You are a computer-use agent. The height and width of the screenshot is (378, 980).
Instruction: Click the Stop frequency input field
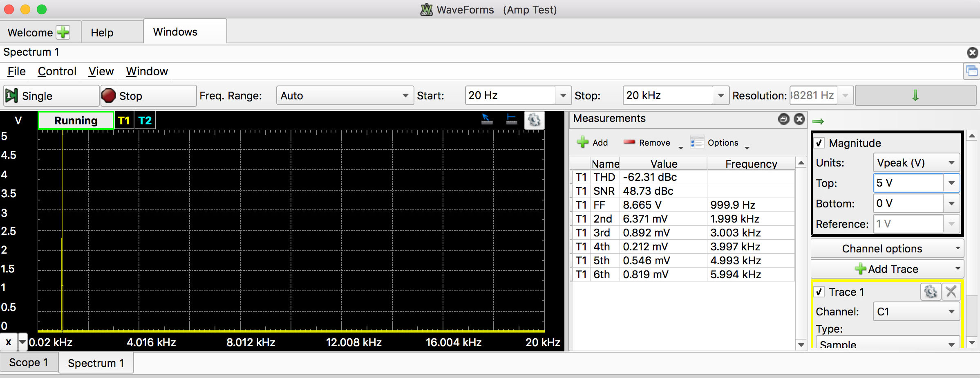(668, 95)
